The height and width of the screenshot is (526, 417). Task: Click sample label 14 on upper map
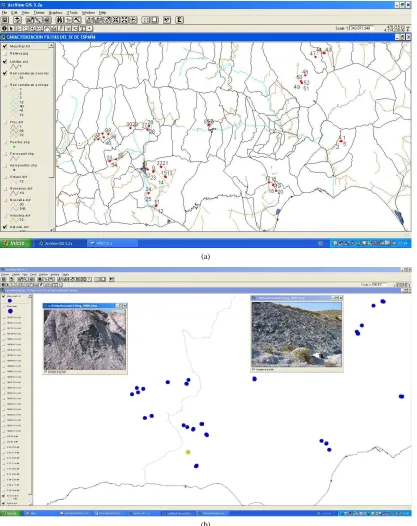tap(161, 182)
